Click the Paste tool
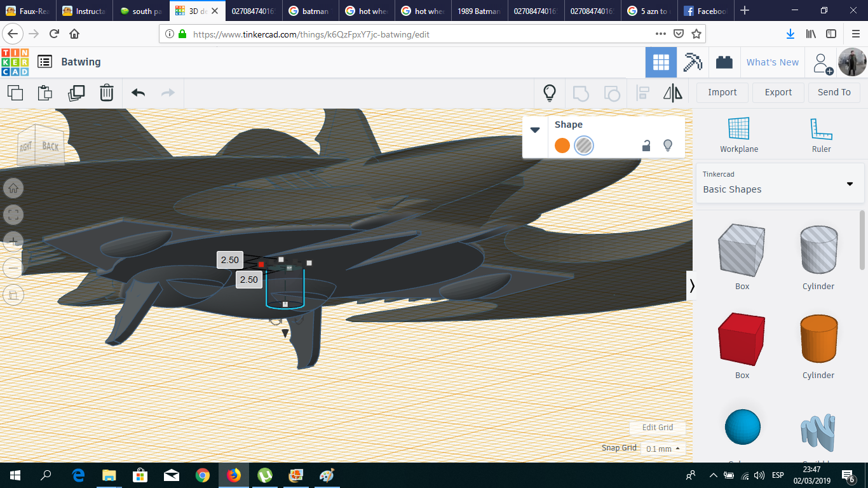Viewport: 868px width, 488px height. [x=45, y=93]
